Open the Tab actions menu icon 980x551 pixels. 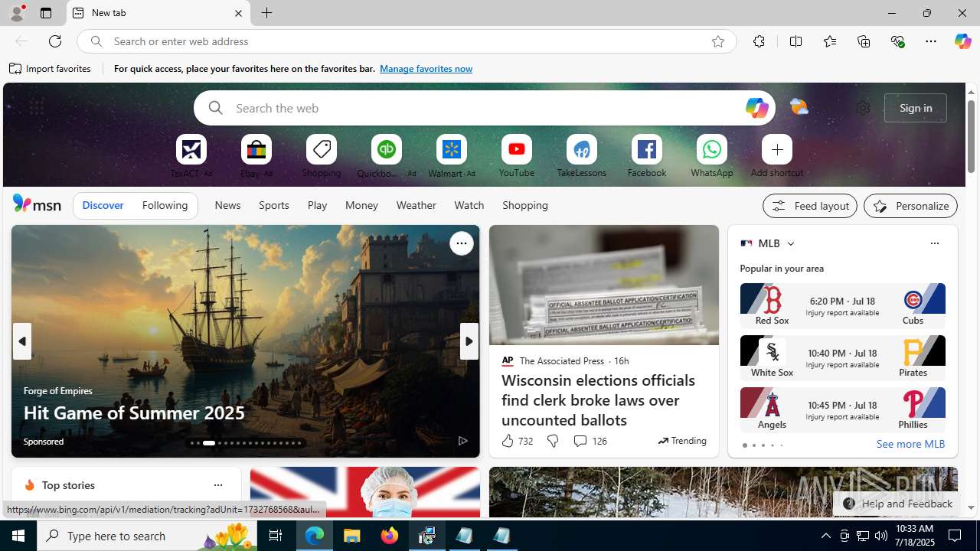(x=46, y=13)
